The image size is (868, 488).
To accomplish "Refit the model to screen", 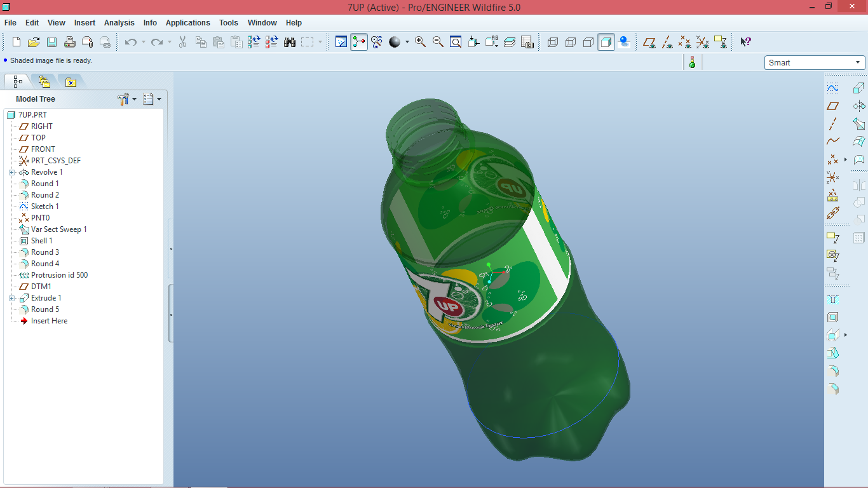I will pos(456,42).
